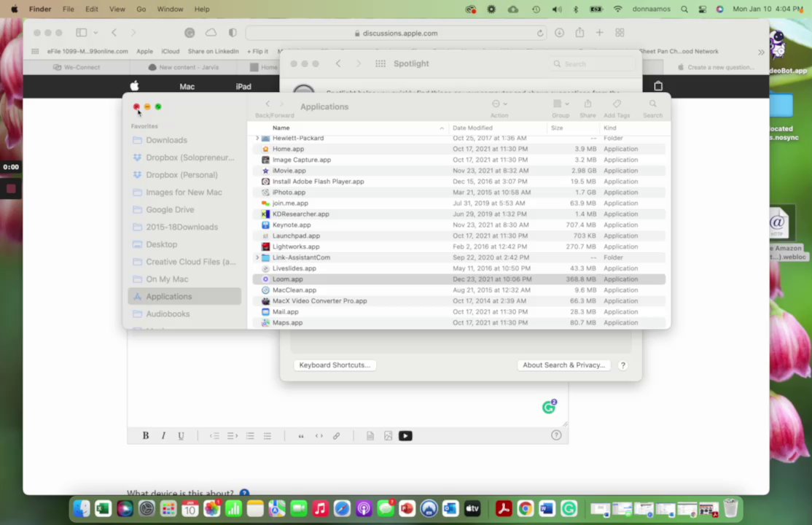
Task: Show Safari tab overview grid
Action: (x=620, y=33)
